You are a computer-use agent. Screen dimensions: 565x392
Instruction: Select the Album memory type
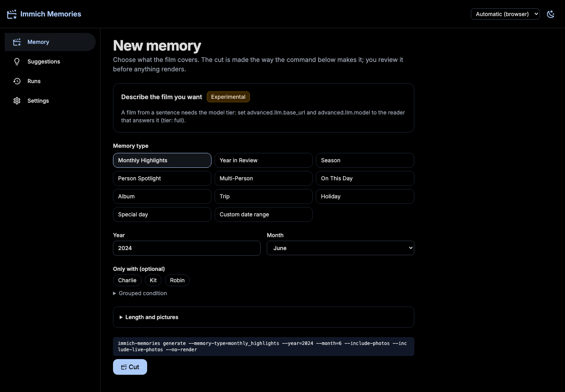coord(162,196)
